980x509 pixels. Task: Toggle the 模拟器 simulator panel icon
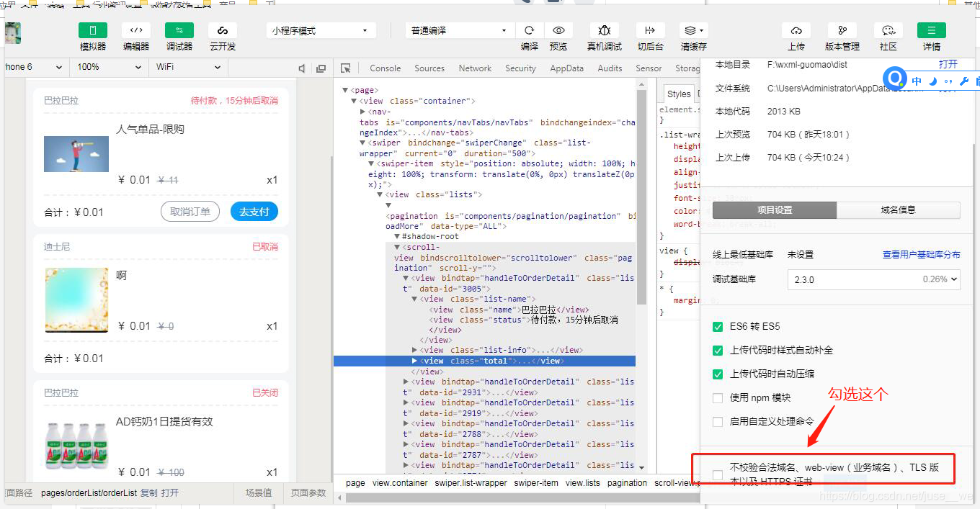[x=93, y=30]
